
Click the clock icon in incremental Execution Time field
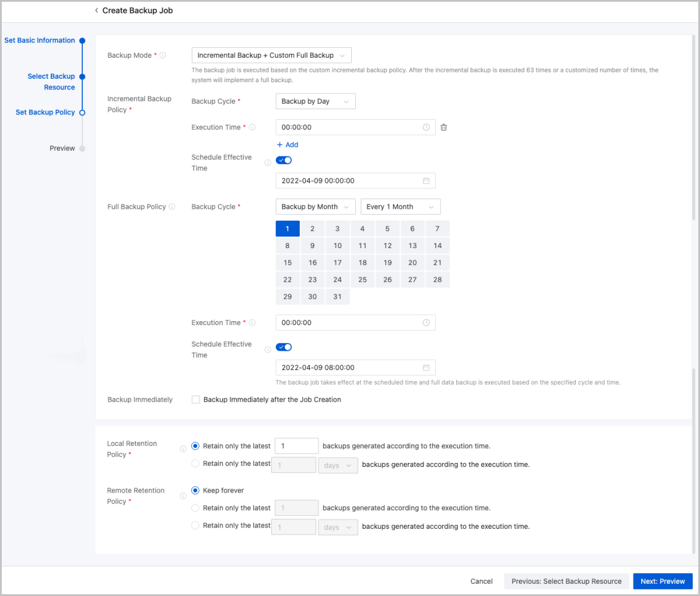pos(426,127)
